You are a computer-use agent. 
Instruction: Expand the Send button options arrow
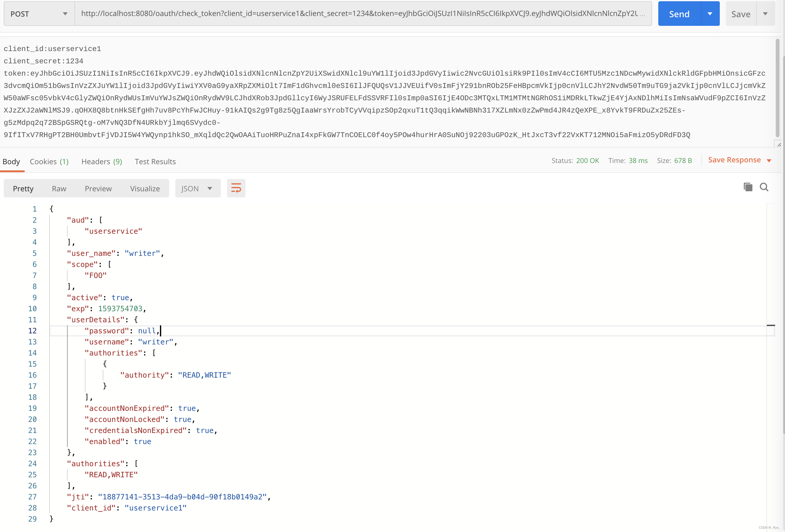[710, 14]
